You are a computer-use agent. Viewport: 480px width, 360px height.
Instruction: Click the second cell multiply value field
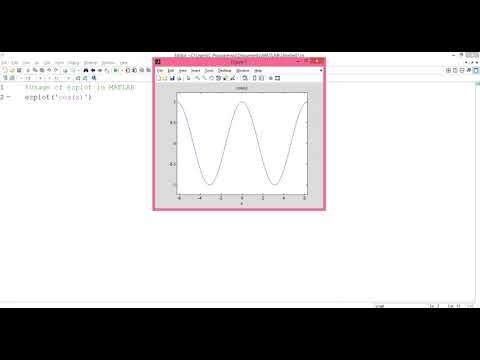tap(57, 78)
